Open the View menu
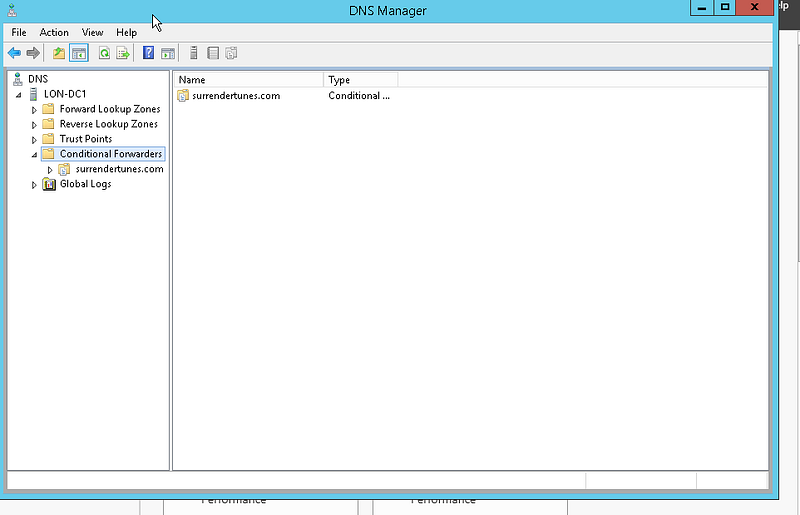800x515 pixels. coord(92,32)
